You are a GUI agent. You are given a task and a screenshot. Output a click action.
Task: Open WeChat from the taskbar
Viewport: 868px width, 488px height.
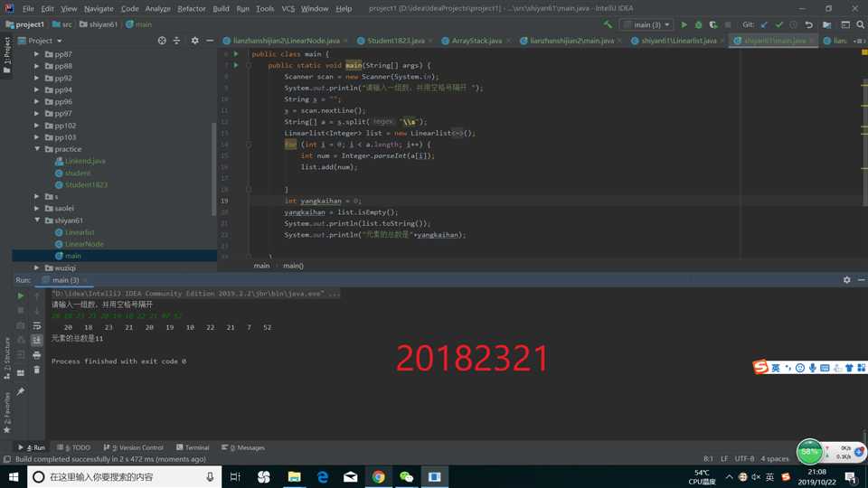pos(406,476)
